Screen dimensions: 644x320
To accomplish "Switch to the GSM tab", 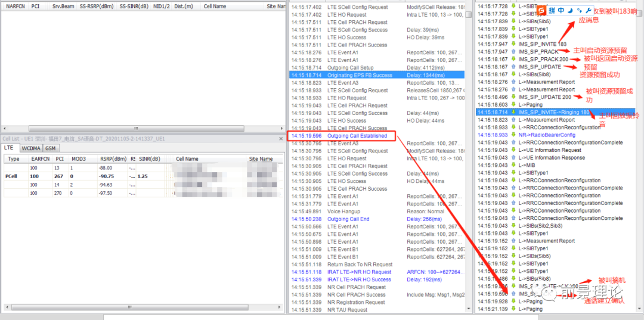I will 51,148.
